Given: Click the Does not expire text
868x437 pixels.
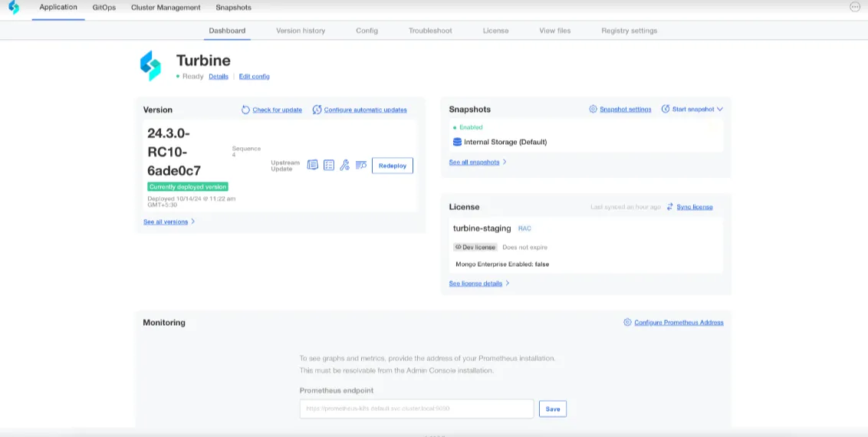Looking at the screenshot, I should [524, 248].
